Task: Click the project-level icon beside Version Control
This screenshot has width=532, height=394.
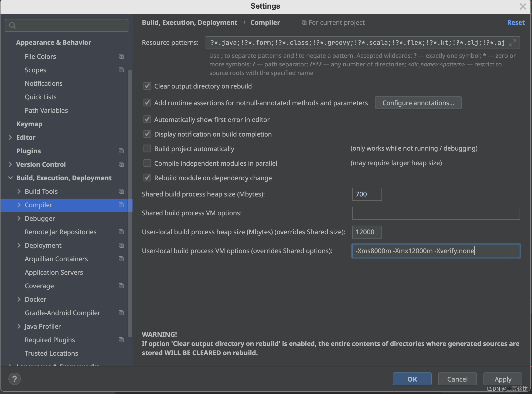Action: 121,164
